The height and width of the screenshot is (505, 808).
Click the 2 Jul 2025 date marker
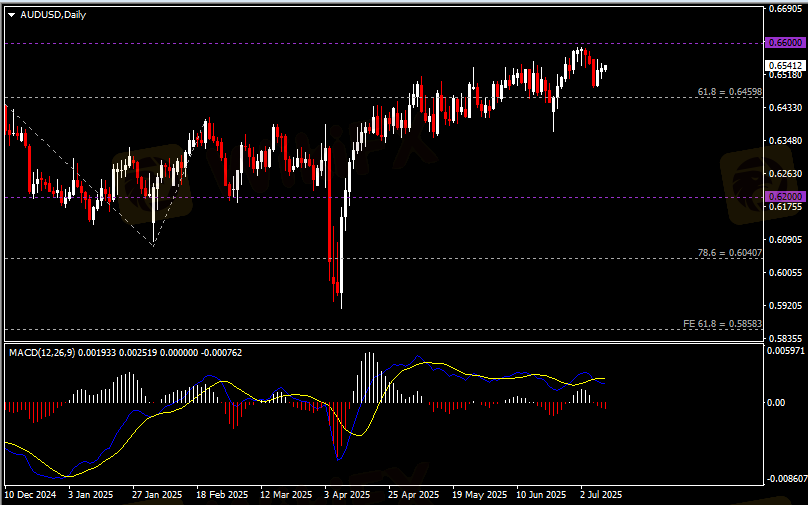600,494
